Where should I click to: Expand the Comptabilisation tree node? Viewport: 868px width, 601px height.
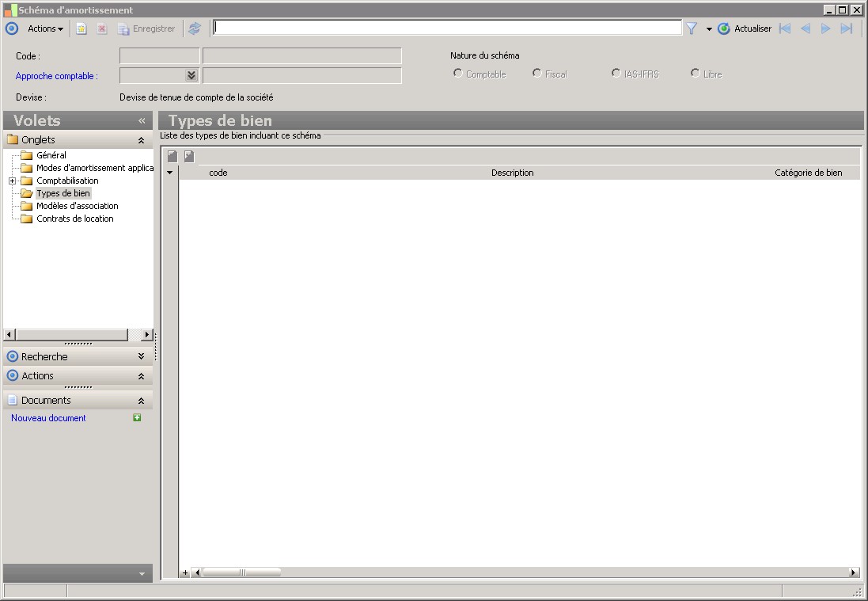(x=12, y=181)
